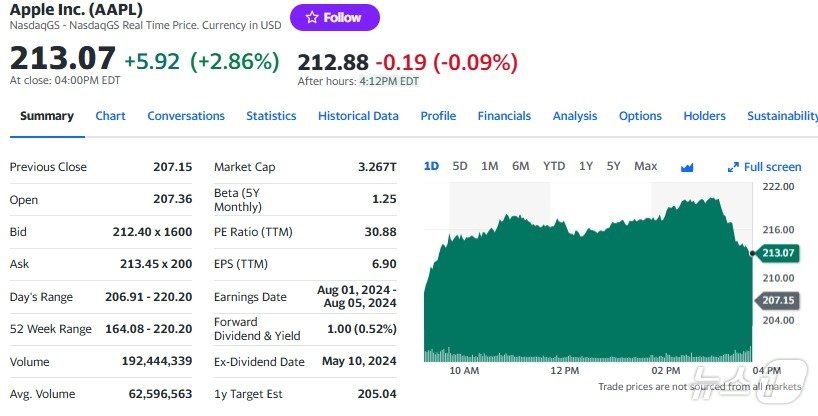Open the chart type icon
Image resolution: width=818 pixels, height=416 pixels.
(687, 167)
